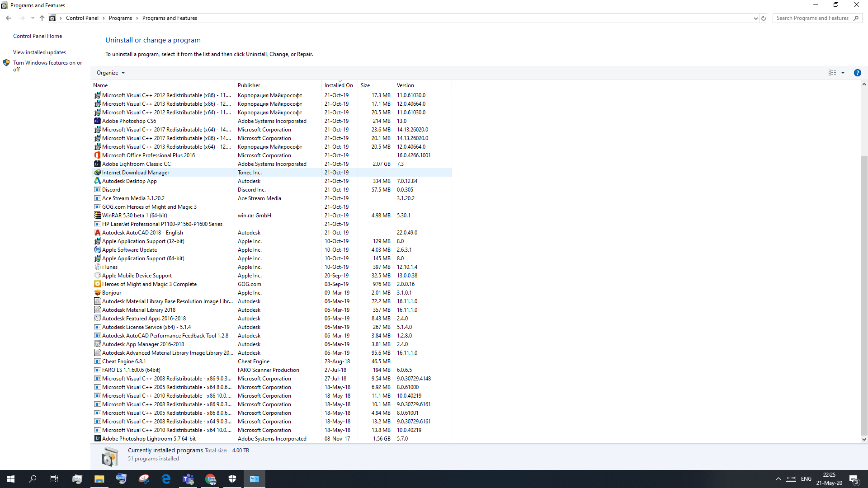Select the Cheat Engine 6.8.1 entry
Image resolution: width=868 pixels, height=488 pixels.
pyautogui.click(x=271, y=361)
